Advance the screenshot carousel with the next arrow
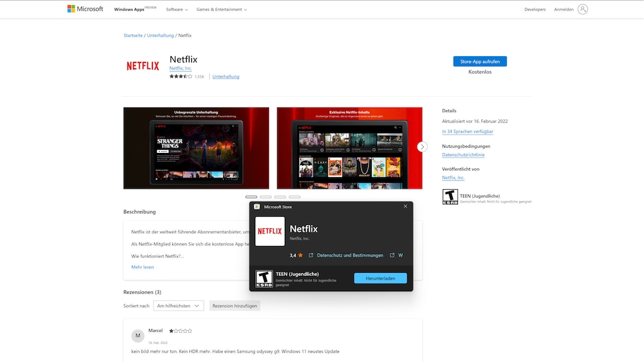644x362 pixels. 422,147
